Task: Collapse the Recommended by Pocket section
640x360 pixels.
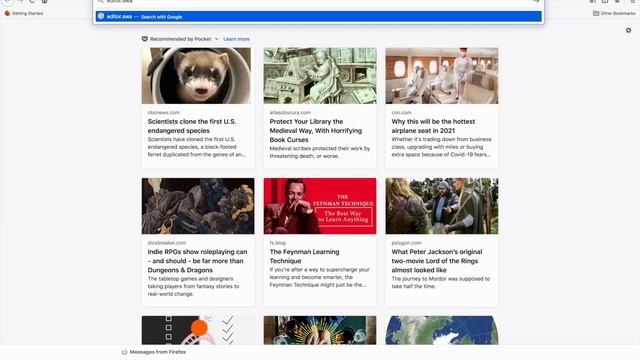Action: (216, 39)
